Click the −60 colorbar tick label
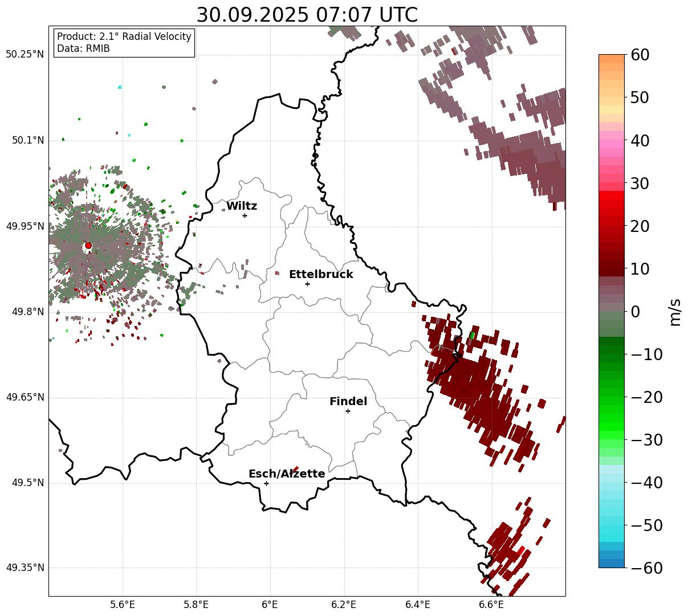The image size is (688, 616). click(646, 568)
